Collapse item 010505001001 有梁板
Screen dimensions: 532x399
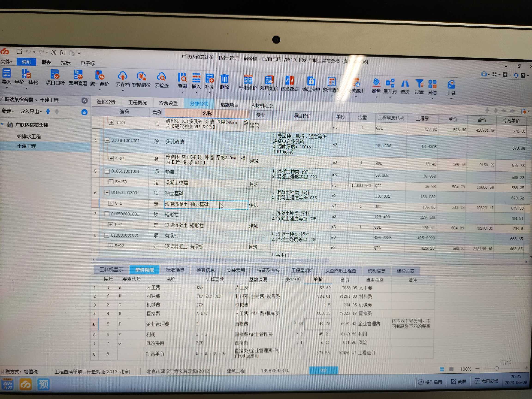point(107,235)
